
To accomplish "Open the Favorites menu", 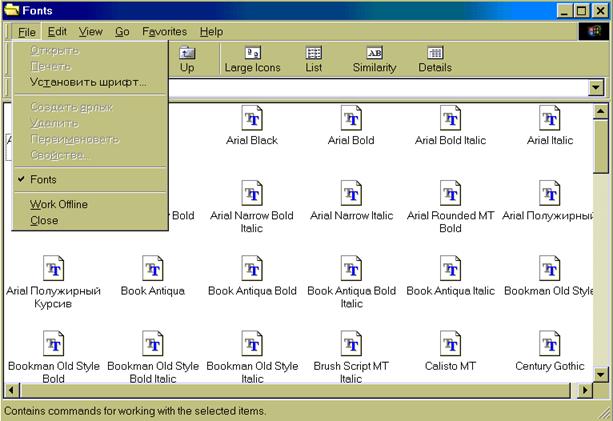I will coord(164,32).
